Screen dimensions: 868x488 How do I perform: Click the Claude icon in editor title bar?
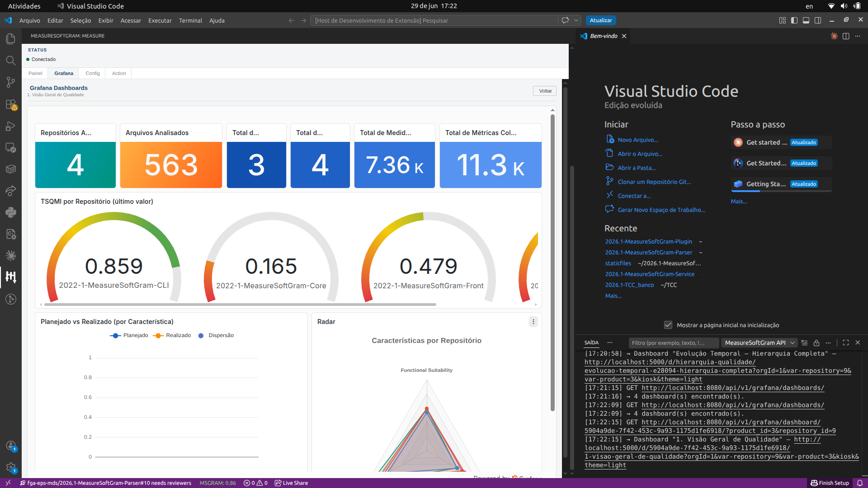click(x=834, y=36)
